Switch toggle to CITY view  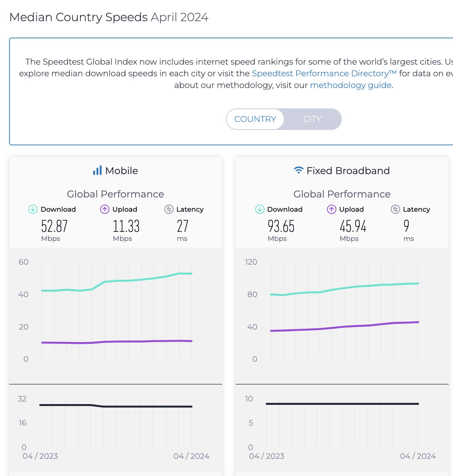click(312, 119)
